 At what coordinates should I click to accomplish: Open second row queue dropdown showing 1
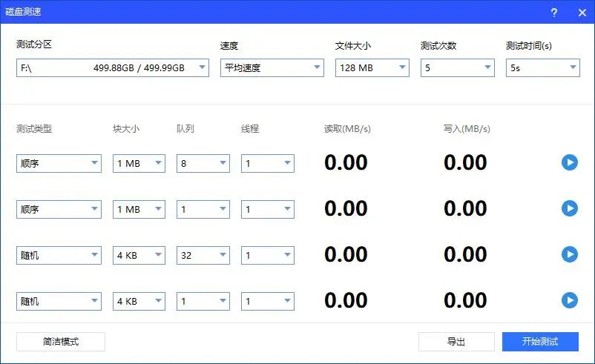point(203,209)
